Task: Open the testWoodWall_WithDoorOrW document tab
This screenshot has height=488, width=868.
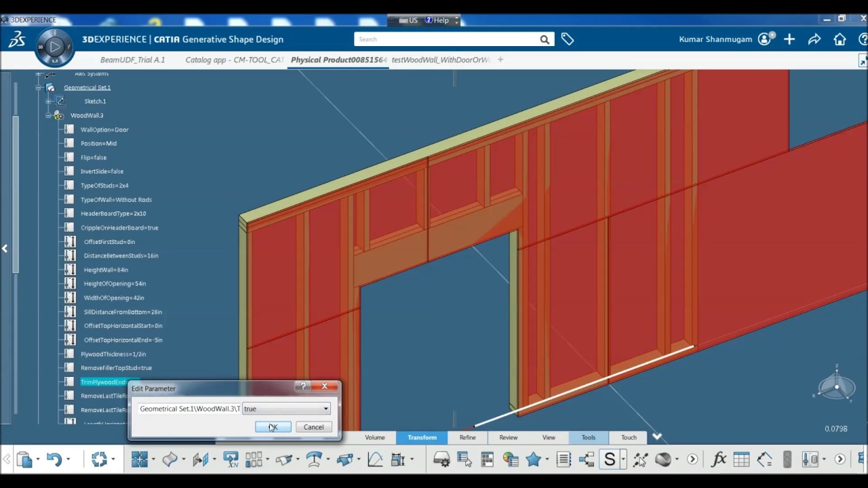Action: tap(441, 60)
